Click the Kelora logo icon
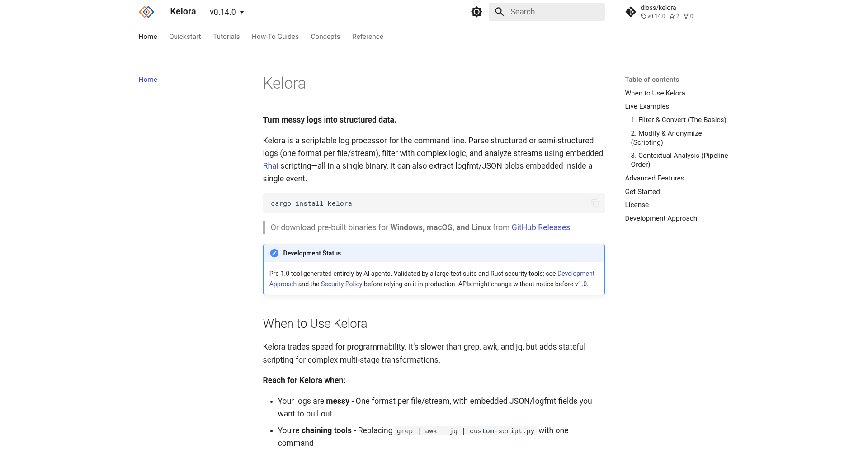 146,12
